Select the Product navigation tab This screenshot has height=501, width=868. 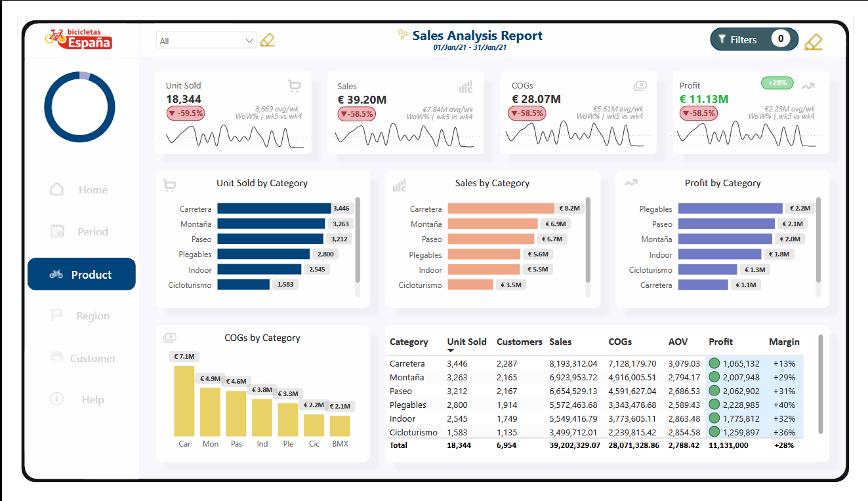81,274
